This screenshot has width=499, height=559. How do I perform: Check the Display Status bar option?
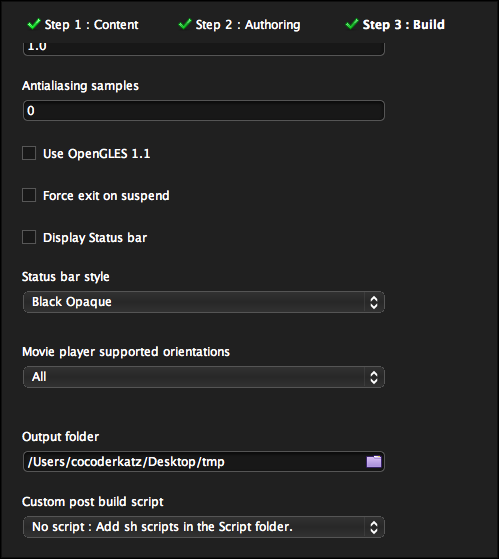(x=29, y=237)
